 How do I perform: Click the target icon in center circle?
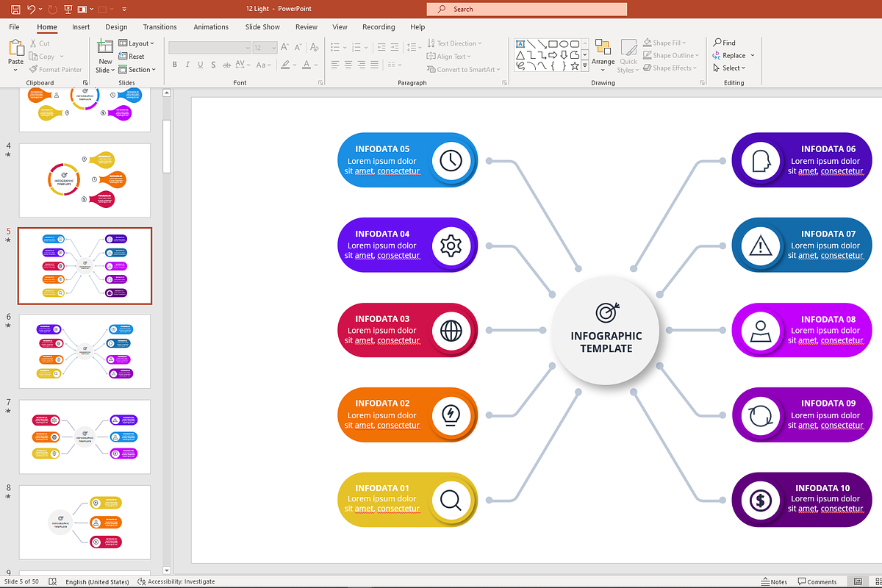point(606,312)
